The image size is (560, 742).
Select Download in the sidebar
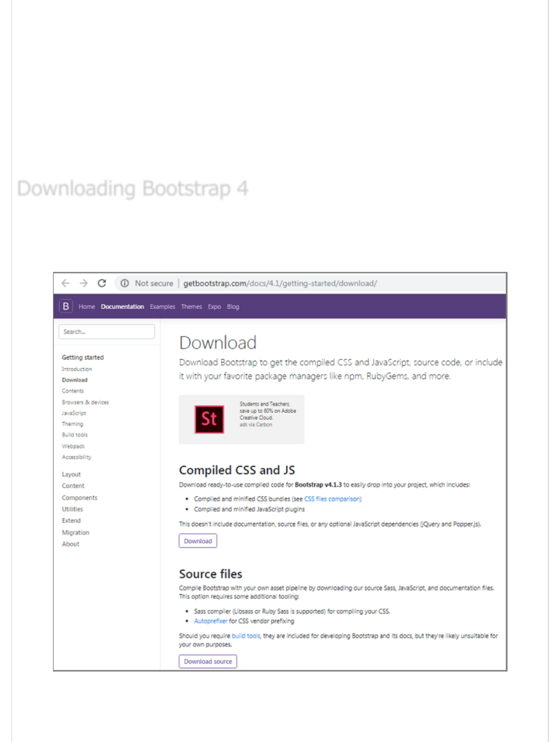point(75,380)
